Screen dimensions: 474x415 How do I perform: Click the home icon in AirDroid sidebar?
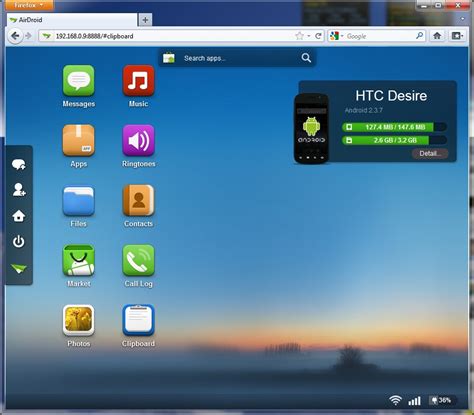click(19, 216)
